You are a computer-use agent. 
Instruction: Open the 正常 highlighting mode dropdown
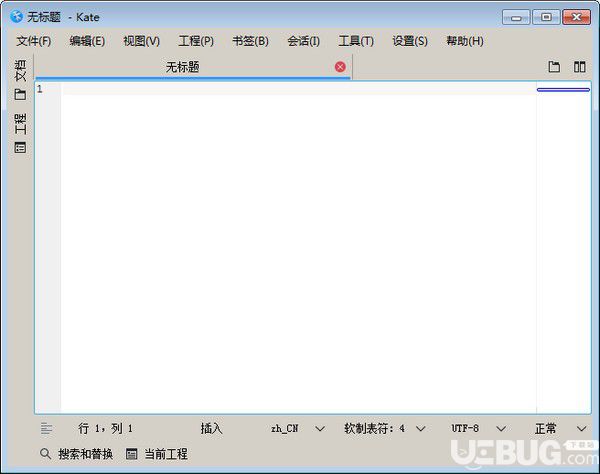[x=561, y=428]
